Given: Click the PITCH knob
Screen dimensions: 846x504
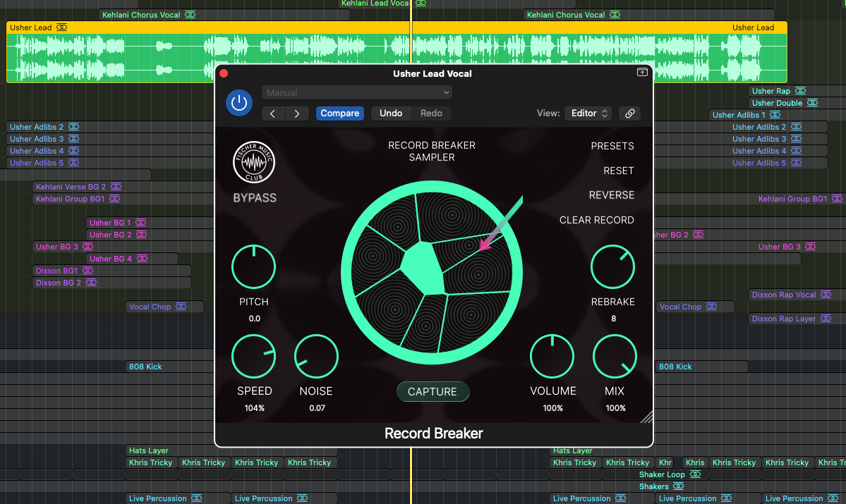Looking at the screenshot, I should (253, 267).
